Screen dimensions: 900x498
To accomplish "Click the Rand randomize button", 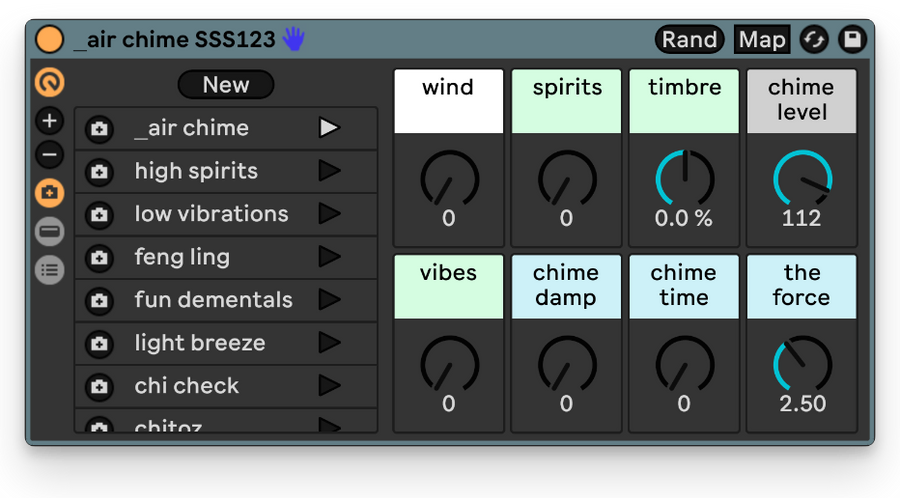I will (x=689, y=40).
